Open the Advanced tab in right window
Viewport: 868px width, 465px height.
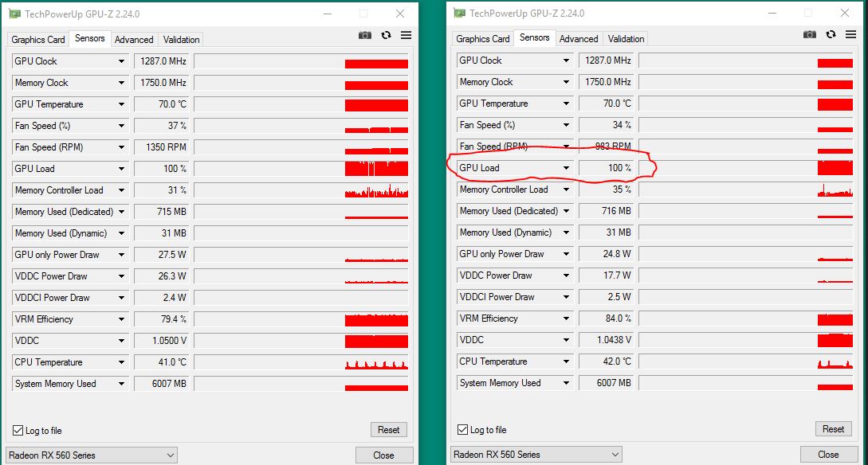(x=579, y=38)
